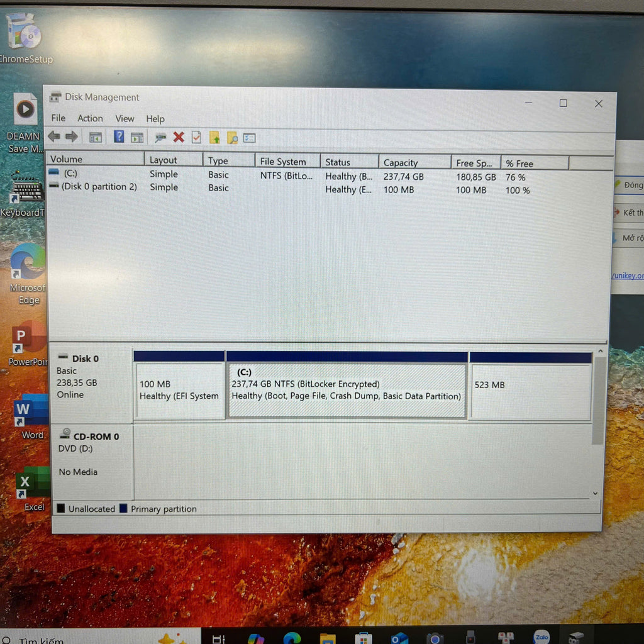Click the Forward arrow toolbar icon
Screen dimensions: 644x644
tap(72, 137)
